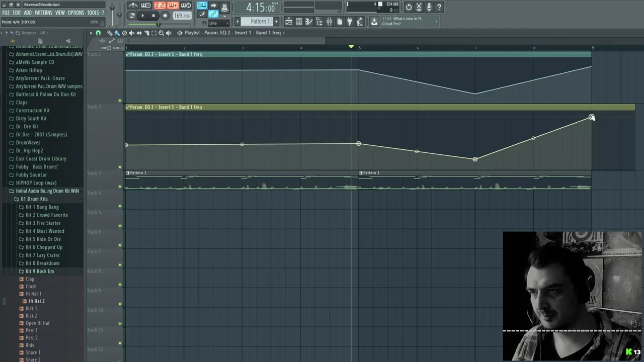Adjust the main pitch slider

pyautogui.click(x=119, y=14)
